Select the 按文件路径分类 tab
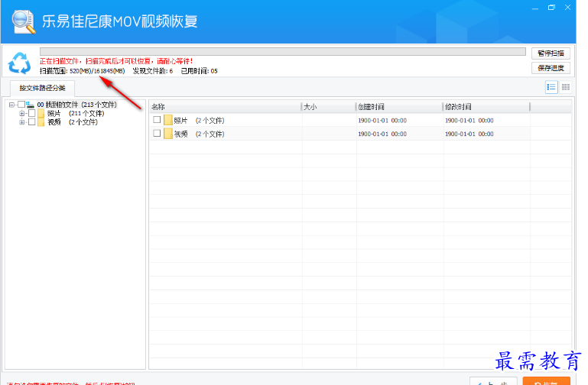588x385 pixels. tap(42, 88)
